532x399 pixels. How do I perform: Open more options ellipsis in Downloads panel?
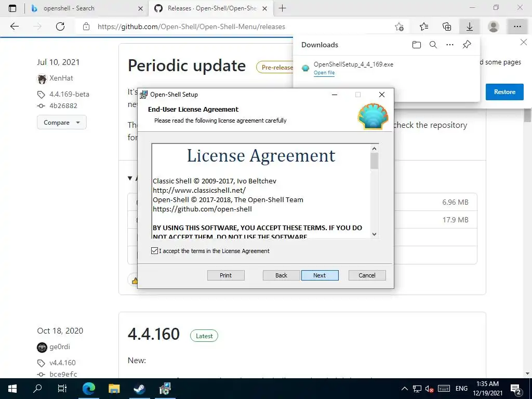[450, 45]
